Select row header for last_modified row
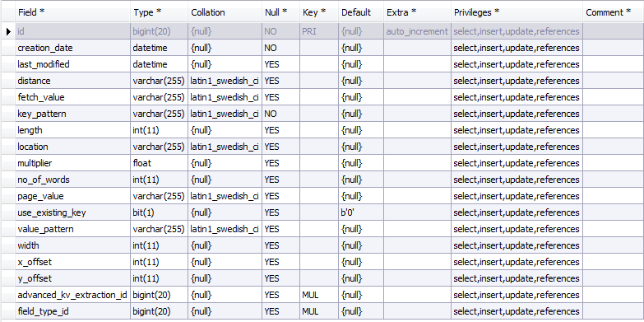 [x=7, y=64]
